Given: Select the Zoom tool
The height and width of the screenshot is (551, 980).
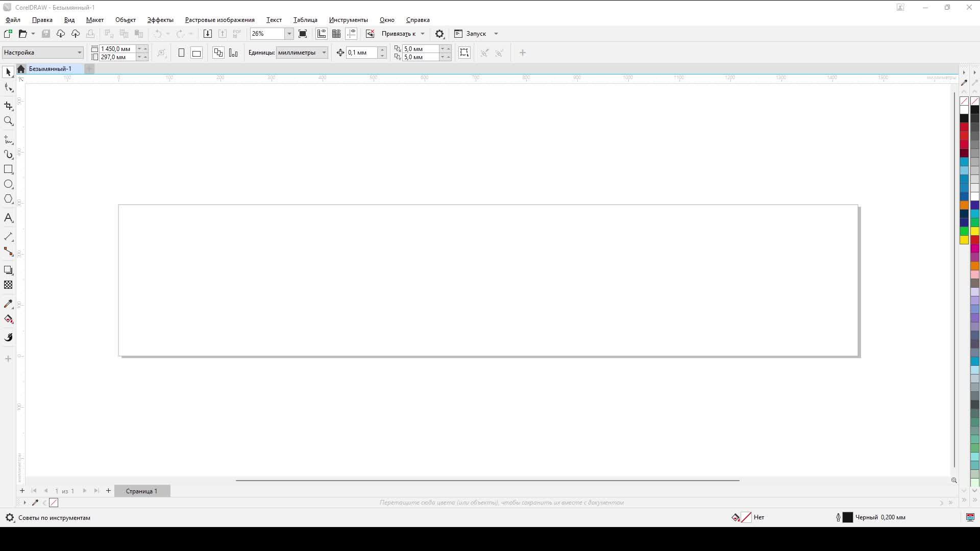Looking at the screenshot, I should pyautogui.click(x=8, y=121).
